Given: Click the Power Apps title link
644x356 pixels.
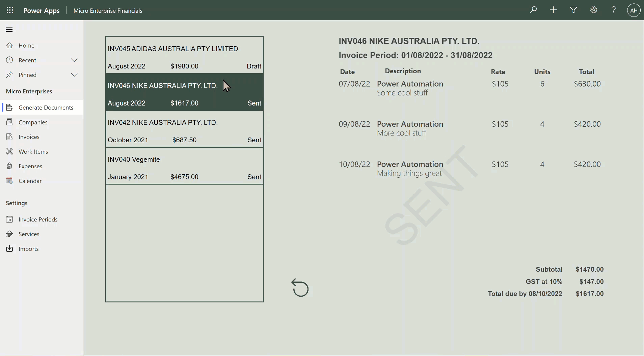Looking at the screenshot, I should [x=42, y=10].
